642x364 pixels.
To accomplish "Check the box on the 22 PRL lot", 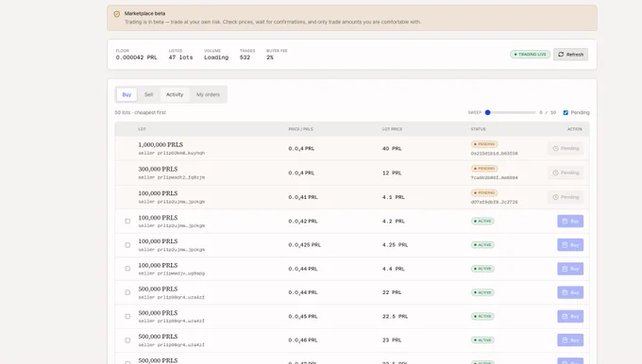I will (127, 292).
